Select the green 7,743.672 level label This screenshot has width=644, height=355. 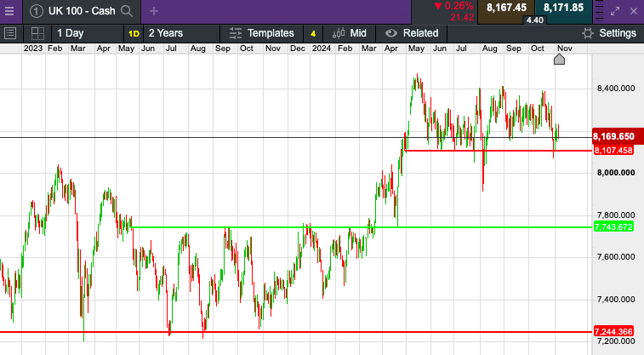[613, 226]
